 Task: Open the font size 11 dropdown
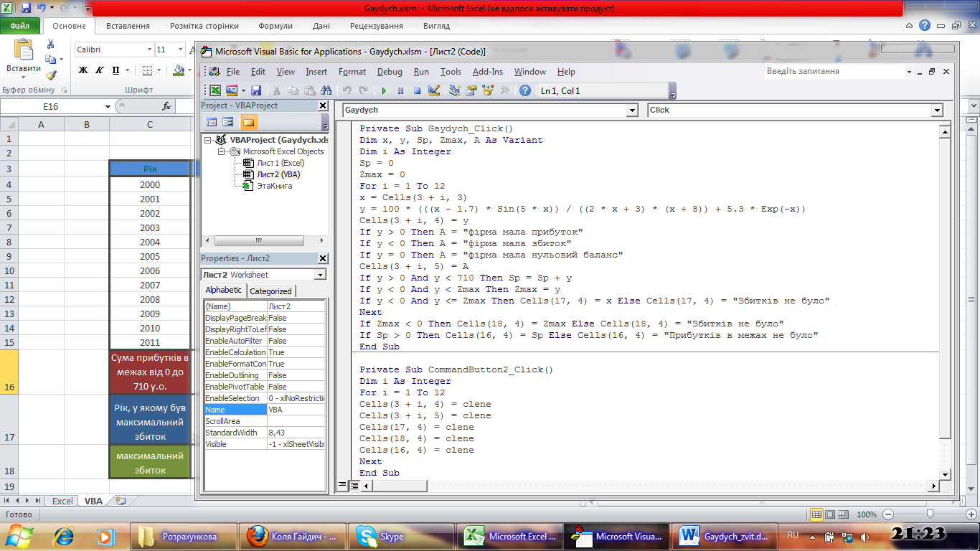(181, 50)
